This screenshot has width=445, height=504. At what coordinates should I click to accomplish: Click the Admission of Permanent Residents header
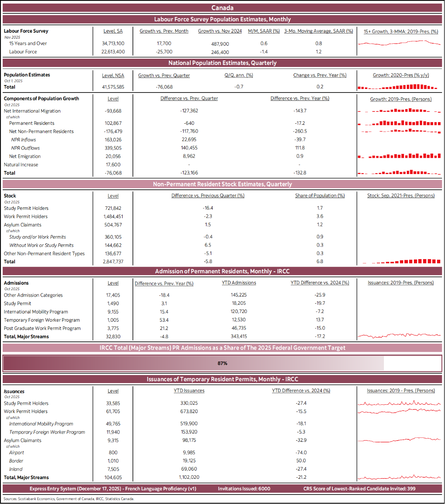pyautogui.click(x=222, y=271)
